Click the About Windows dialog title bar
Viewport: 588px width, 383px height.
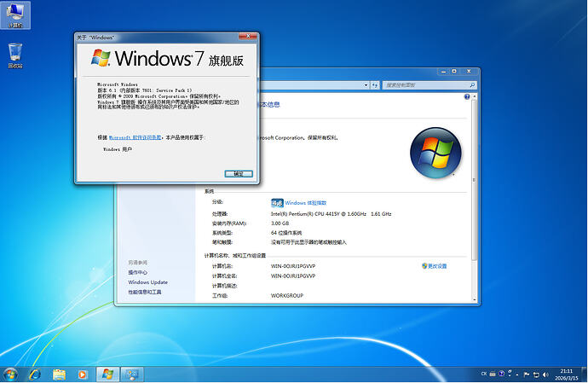point(158,37)
